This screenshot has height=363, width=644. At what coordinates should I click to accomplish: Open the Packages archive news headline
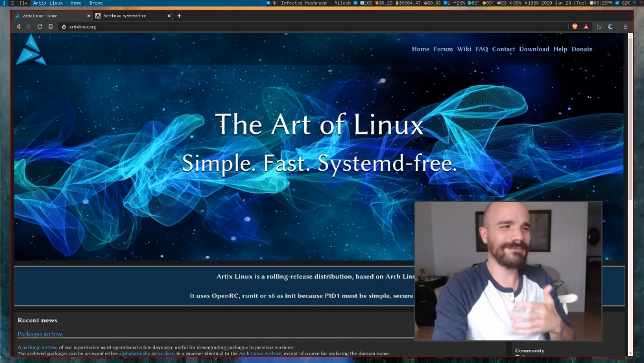click(40, 334)
